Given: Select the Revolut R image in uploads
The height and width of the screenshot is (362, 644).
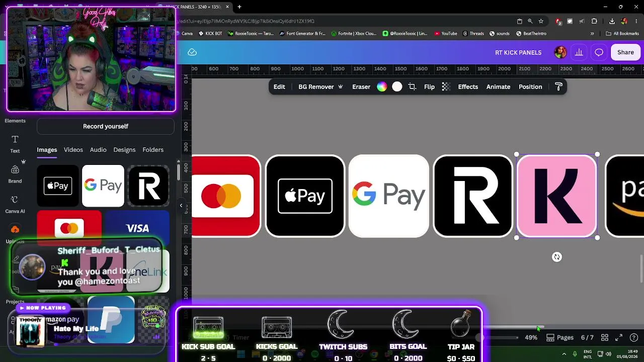Looking at the screenshot, I should (x=148, y=186).
